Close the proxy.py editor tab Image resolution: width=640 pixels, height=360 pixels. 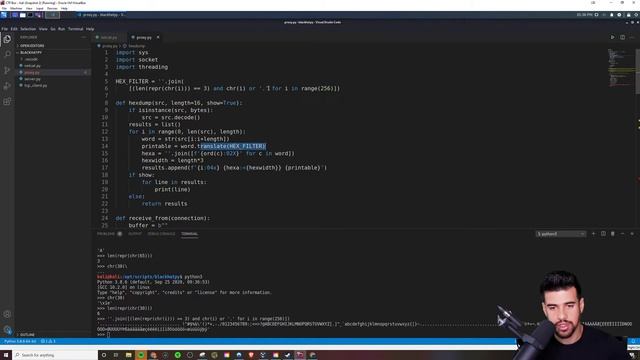(x=158, y=37)
